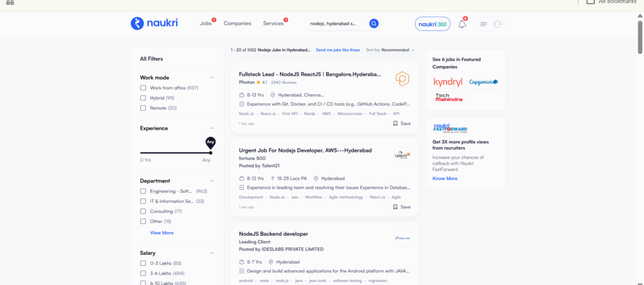
Task: Click the Naukri logo
Action: coord(154,23)
